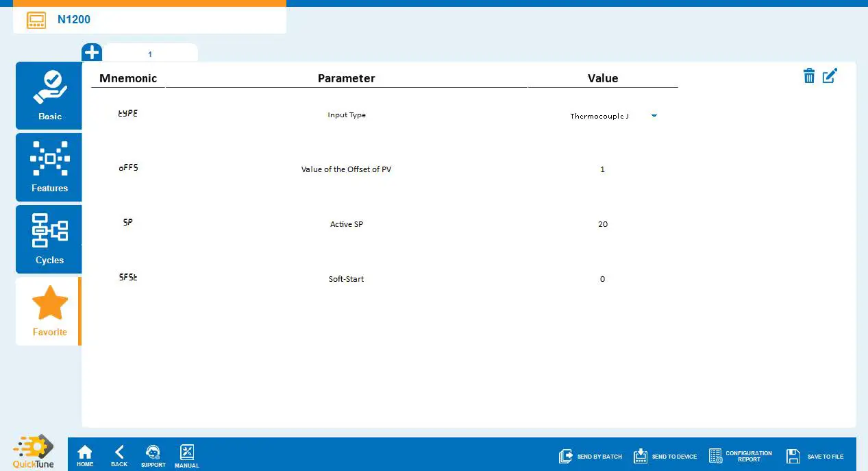
Task: Click the Support icon in the bottom bar
Action: [x=153, y=455]
